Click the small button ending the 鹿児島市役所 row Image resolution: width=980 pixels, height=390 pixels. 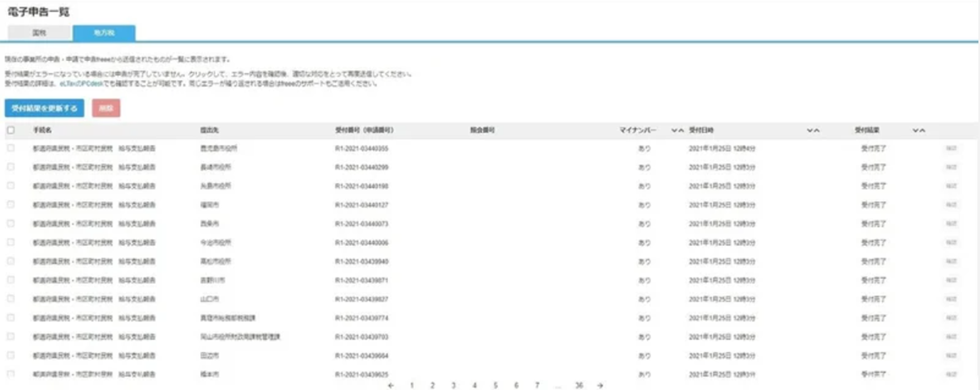951,148
